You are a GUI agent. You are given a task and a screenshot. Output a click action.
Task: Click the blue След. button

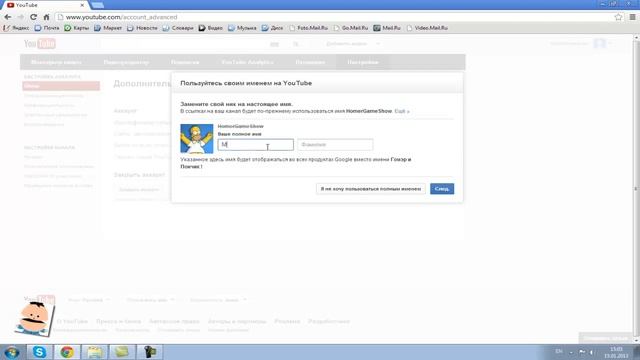point(442,189)
